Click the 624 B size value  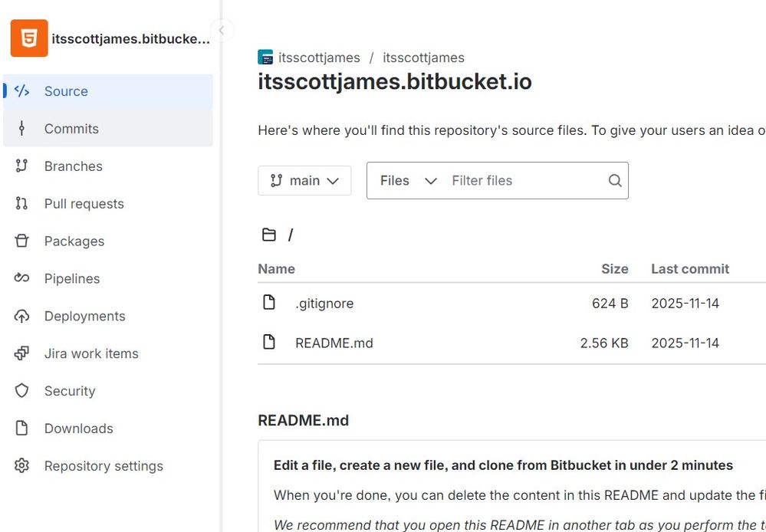pos(610,304)
